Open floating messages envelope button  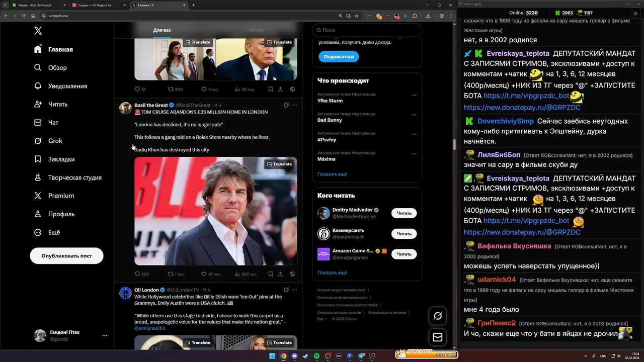point(438,337)
